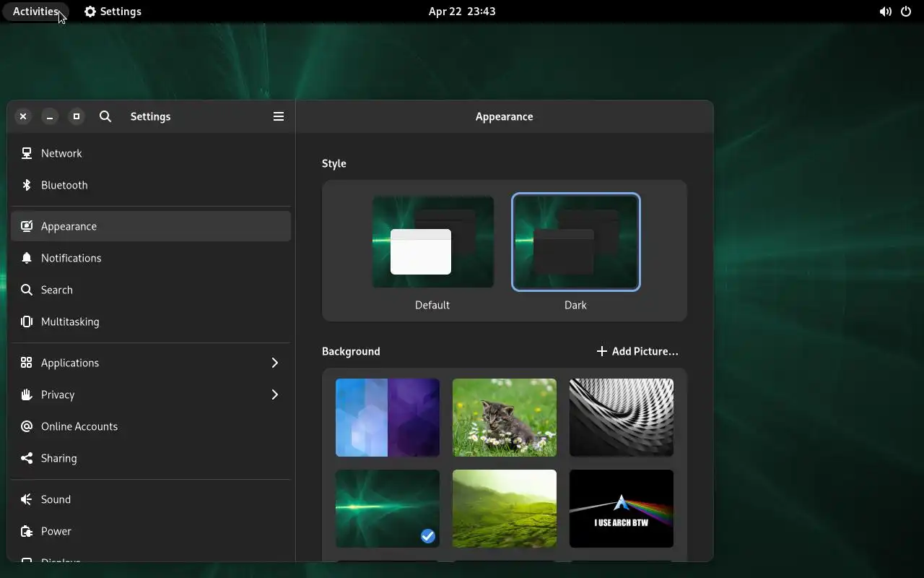The height and width of the screenshot is (578, 924).
Task: Open the search icon in Settings header
Action: pyautogui.click(x=105, y=116)
